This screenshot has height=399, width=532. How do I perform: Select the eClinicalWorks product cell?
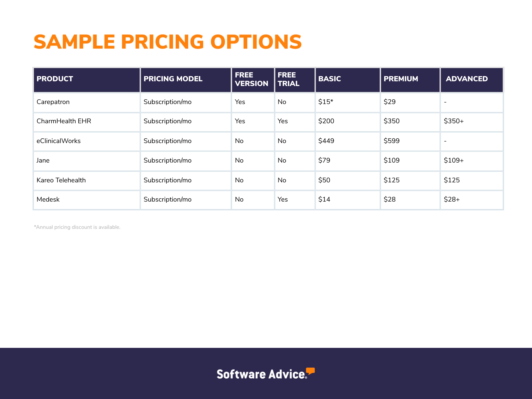87,141
